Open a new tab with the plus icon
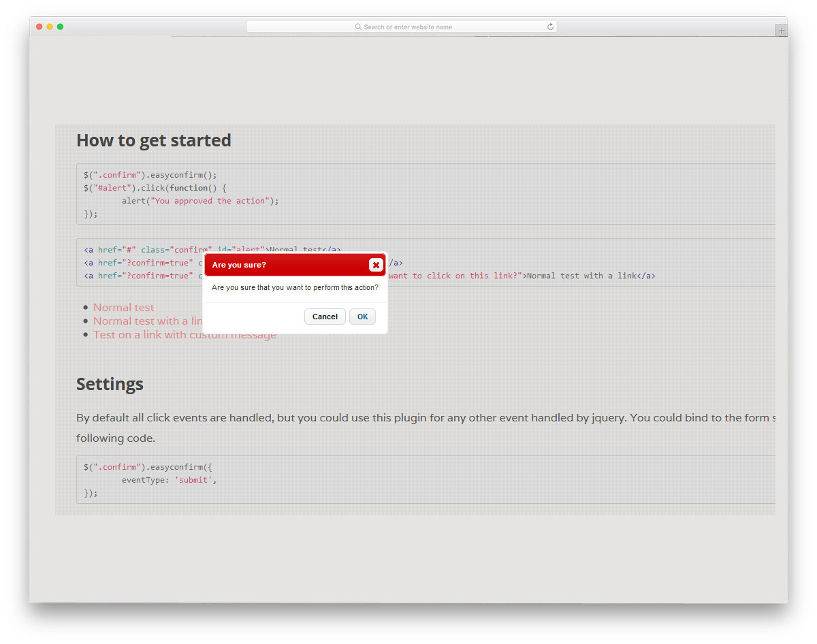817x644 pixels. point(780,30)
